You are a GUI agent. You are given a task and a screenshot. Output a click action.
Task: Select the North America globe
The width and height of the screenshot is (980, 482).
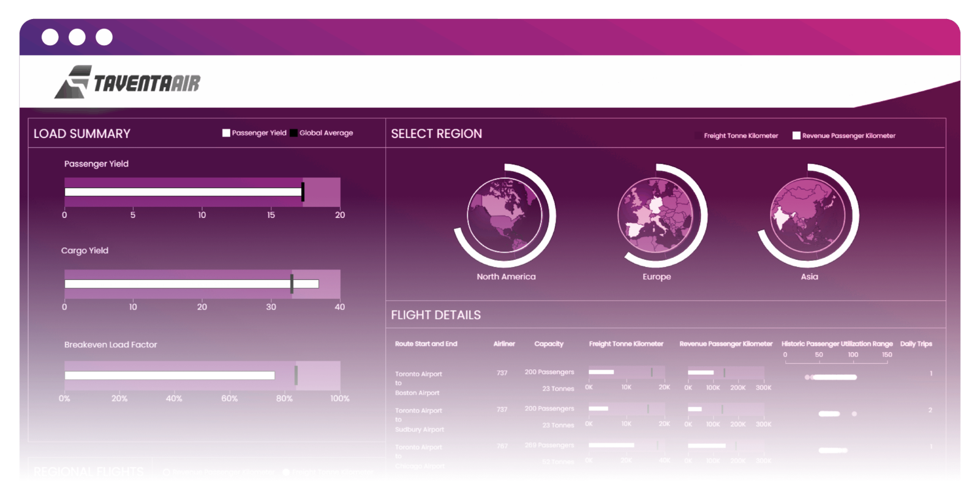[x=504, y=216]
